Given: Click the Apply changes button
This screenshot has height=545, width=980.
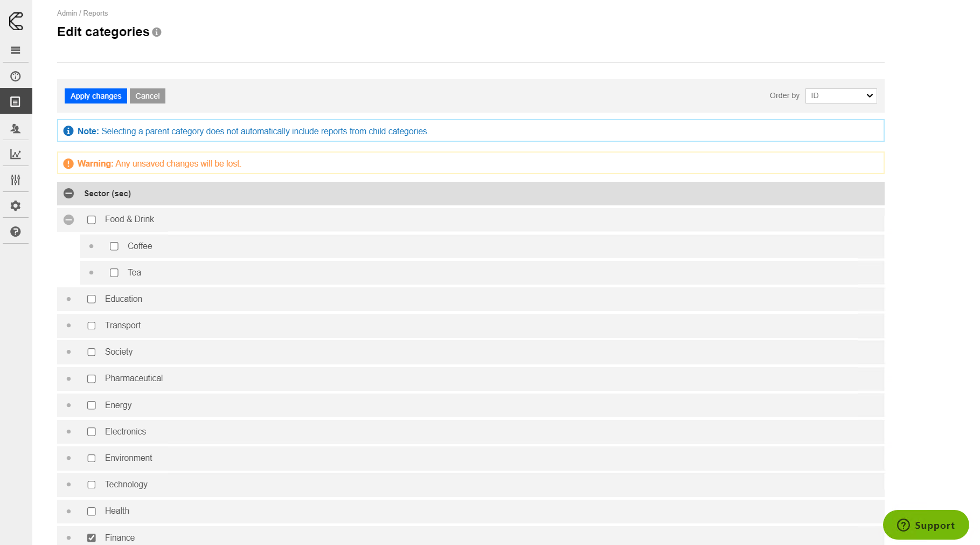Looking at the screenshot, I should pyautogui.click(x=96, y=96).
